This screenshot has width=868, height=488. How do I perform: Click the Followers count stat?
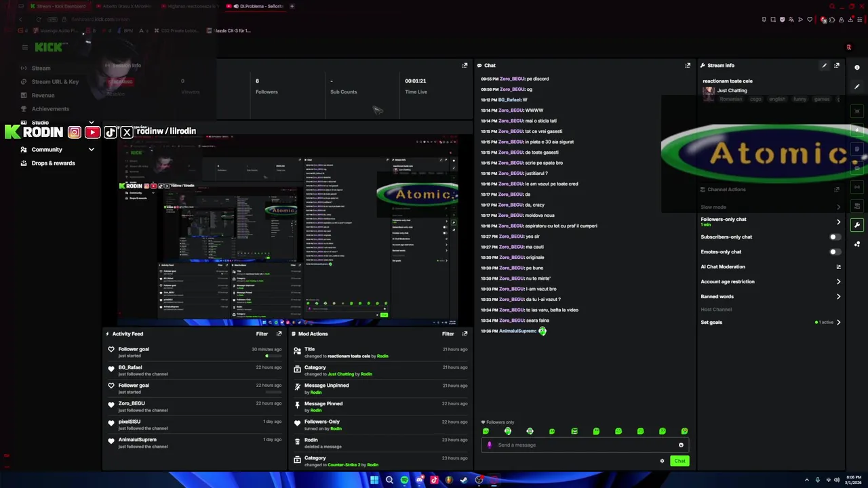[267, 86]
